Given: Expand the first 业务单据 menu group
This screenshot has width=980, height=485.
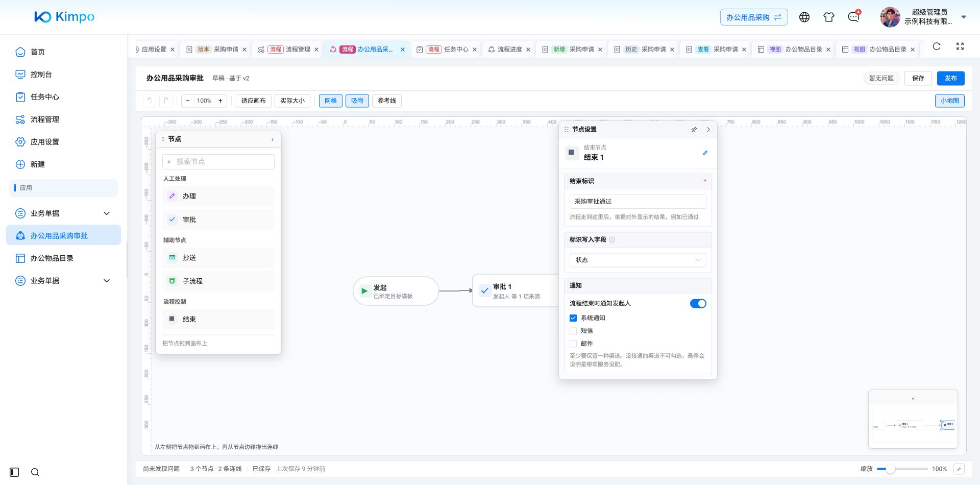Looking at the screenshot, I should click(64, 213).
